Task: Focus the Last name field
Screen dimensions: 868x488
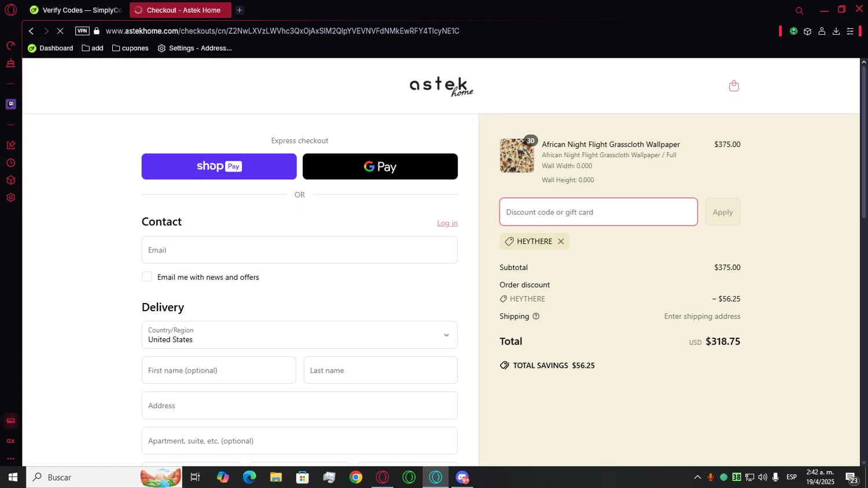Action: (x=381, y=370)
